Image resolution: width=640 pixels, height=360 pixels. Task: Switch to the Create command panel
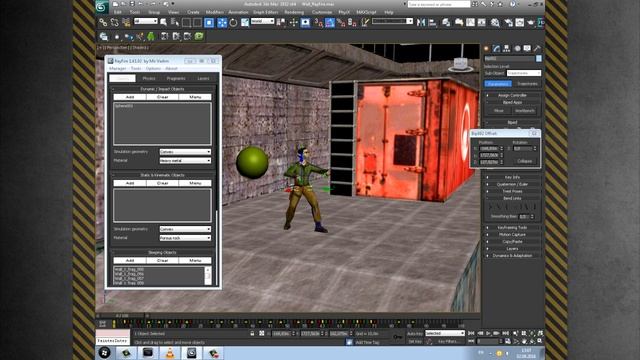487,48
